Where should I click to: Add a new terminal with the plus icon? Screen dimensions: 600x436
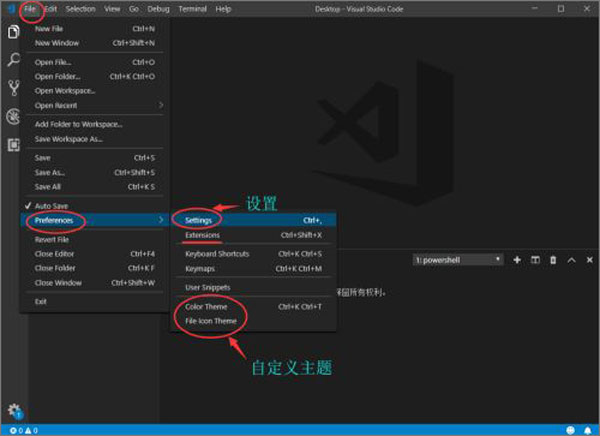517,260
